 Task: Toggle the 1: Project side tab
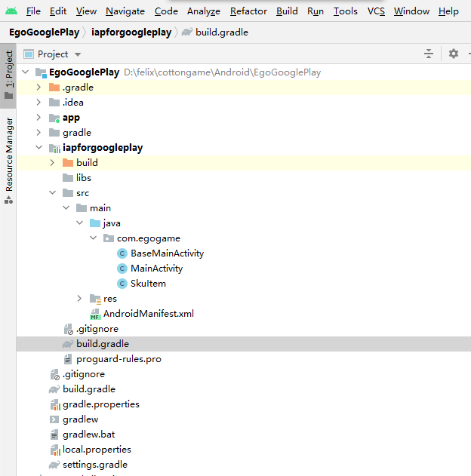(x=8, y=75)
